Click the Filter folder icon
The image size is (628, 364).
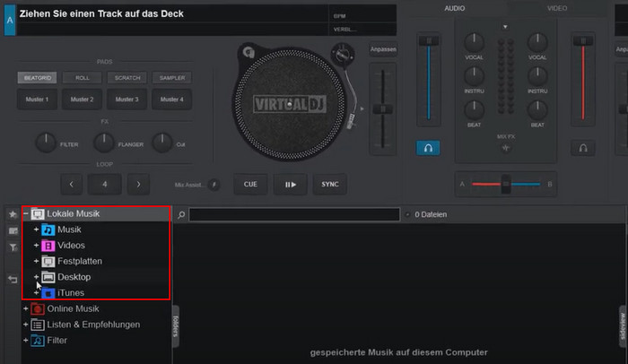point(38,341)
